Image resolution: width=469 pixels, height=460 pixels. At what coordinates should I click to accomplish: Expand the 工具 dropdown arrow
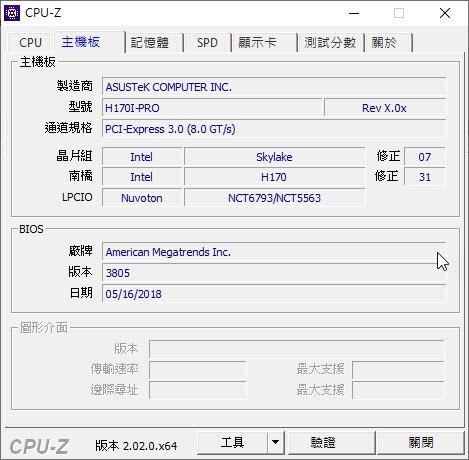coord(275,443)
